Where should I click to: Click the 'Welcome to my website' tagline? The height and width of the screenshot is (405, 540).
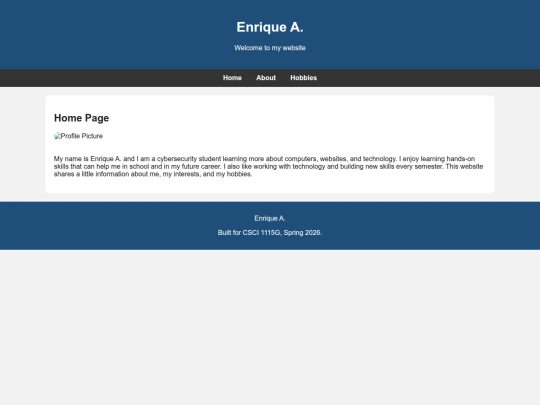point(270,48)
